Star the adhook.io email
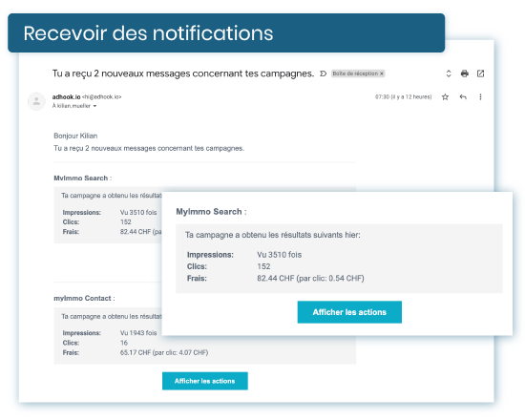 445,96
